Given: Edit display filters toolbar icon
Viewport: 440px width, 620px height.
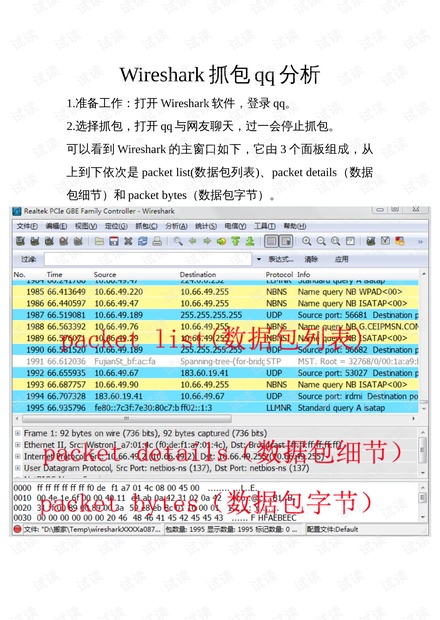Looking at the screenshot, I should coord(385,241).
